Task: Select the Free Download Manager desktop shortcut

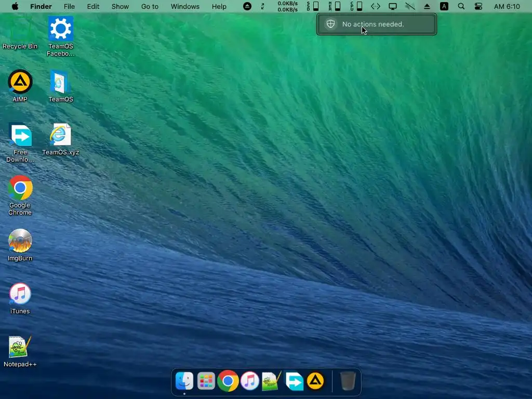Action: (x=20, y=142)
